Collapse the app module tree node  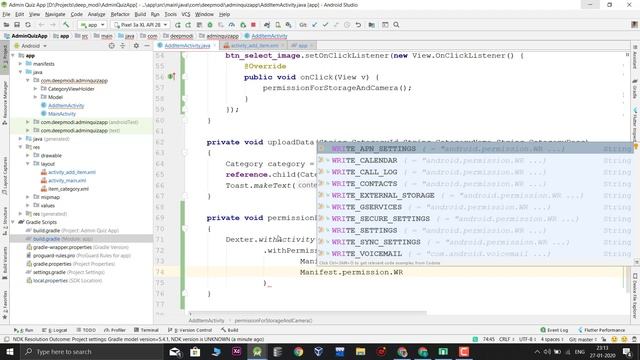[13, 56]
